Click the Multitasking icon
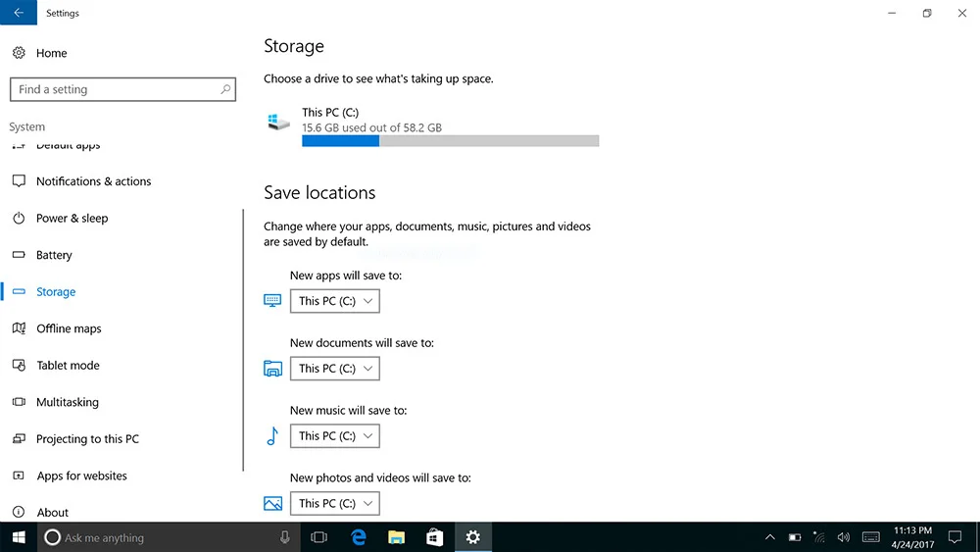 click(19, 402)
